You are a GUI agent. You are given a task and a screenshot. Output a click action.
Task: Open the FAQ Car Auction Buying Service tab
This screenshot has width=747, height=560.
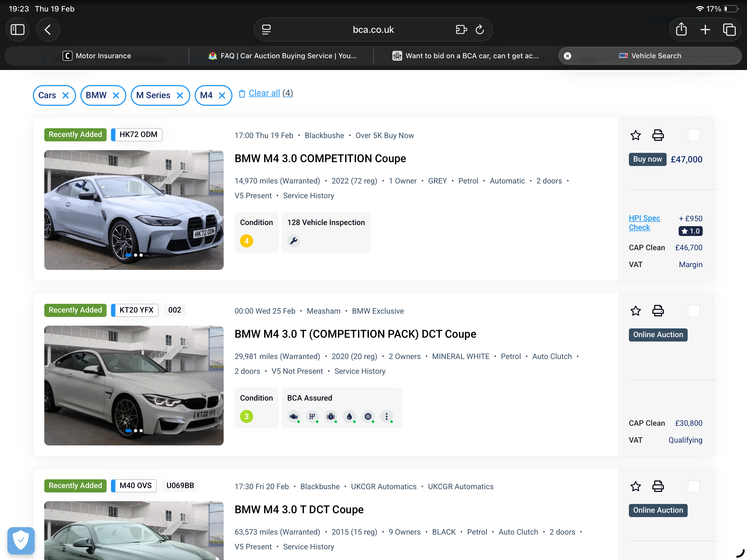point(282,56)
